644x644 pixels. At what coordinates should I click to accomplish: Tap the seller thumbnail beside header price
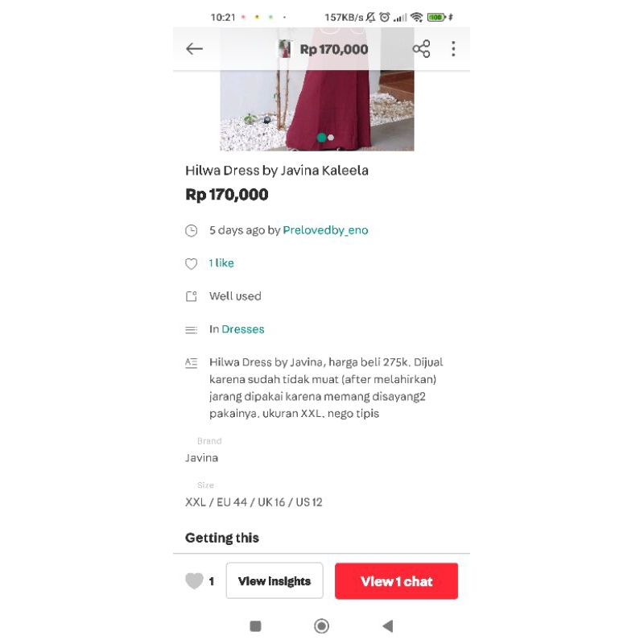284,49
